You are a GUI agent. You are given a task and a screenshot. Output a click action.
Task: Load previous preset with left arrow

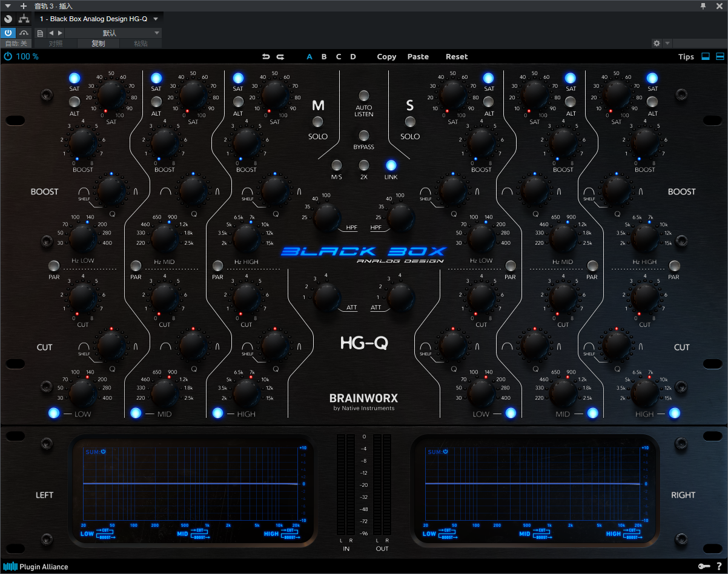pyautogui.click(x=51, y=33)
